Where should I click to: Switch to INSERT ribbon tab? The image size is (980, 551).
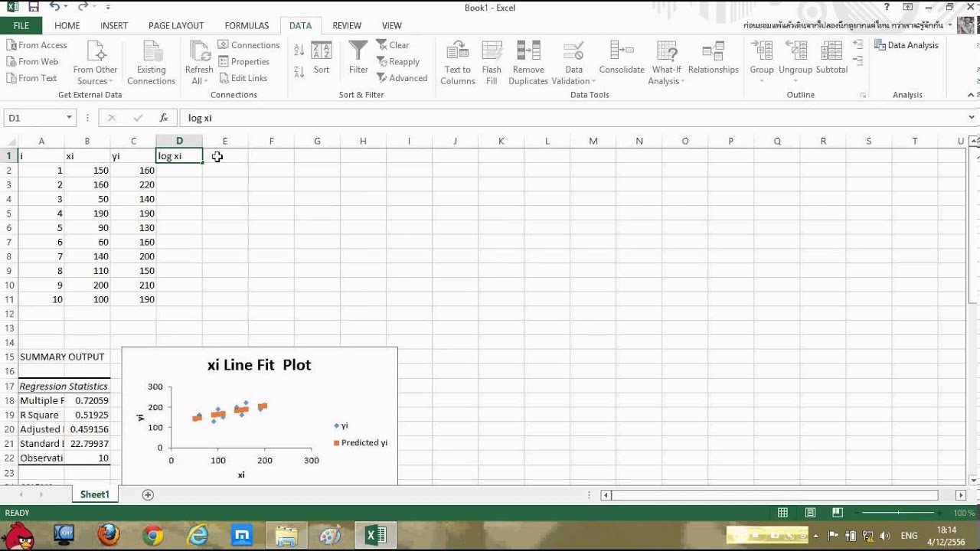[114, 25]
